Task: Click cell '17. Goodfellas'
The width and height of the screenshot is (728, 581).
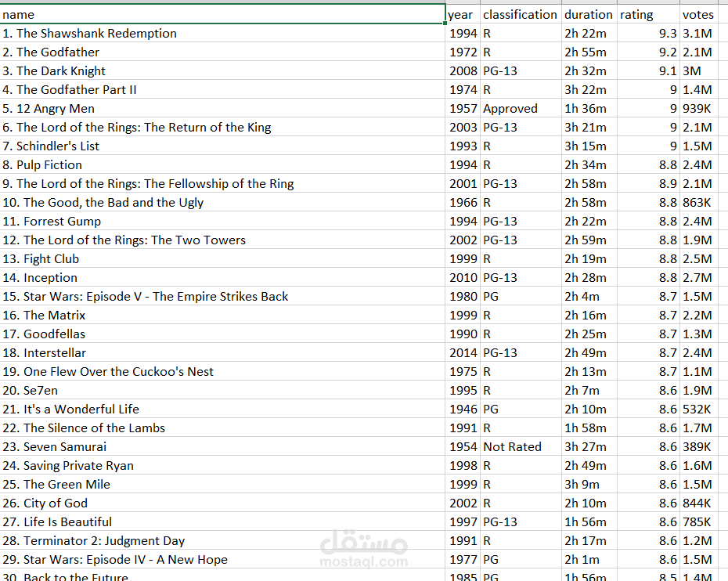Action: pyautogui.click(x=222, y=334)
